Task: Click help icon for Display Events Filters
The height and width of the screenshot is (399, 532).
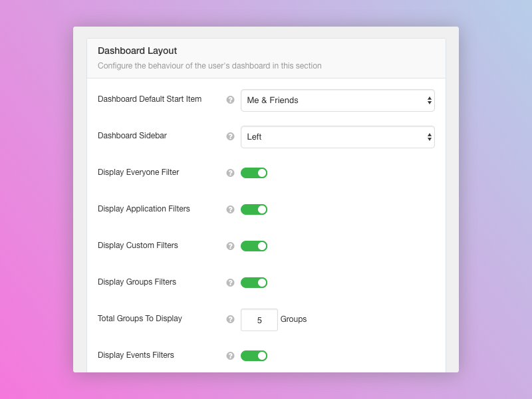Action: click(x=230, y=356)
